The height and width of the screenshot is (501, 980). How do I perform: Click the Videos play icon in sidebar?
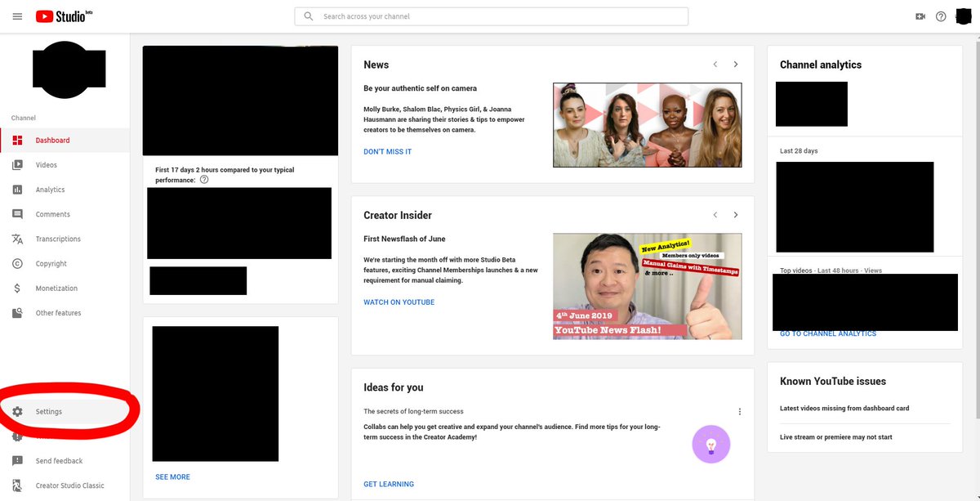(17, 165)
